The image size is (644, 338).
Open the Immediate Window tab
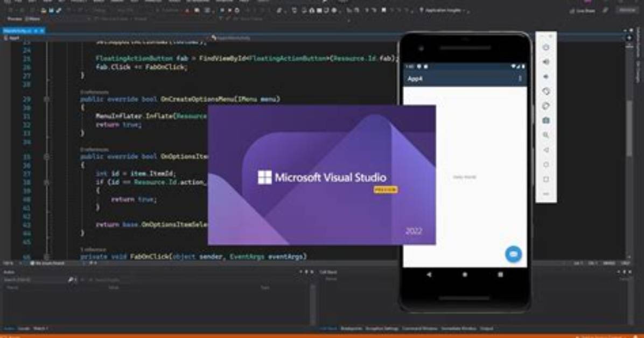click(459, 328)
